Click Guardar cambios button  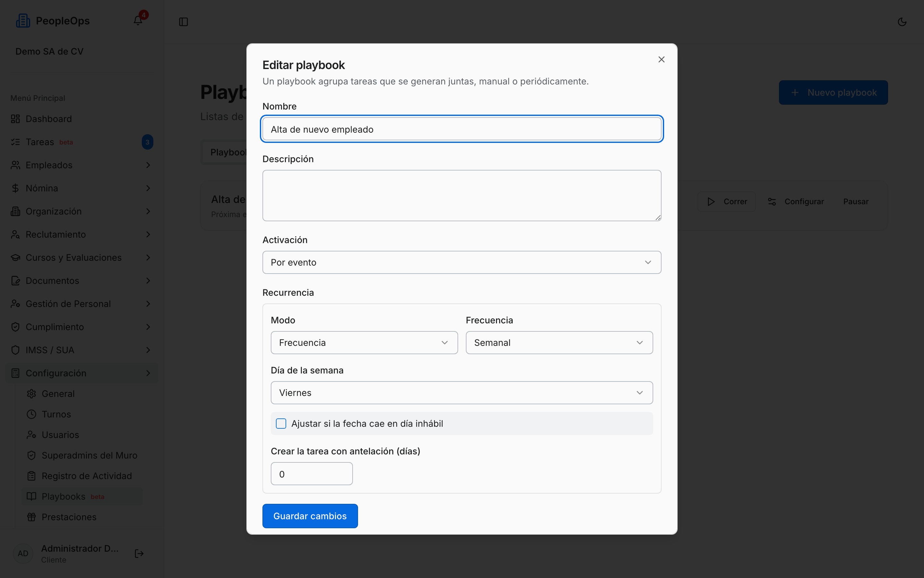[310, 516]
